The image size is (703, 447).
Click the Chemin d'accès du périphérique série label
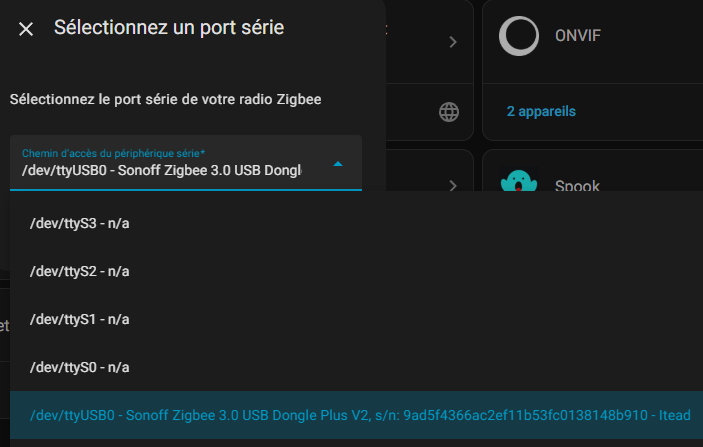113,153
